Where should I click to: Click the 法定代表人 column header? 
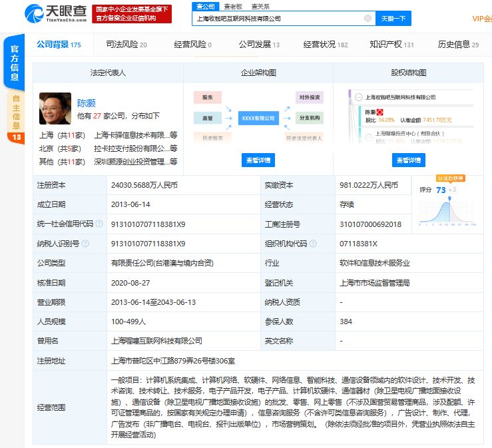tap(108, 73)
